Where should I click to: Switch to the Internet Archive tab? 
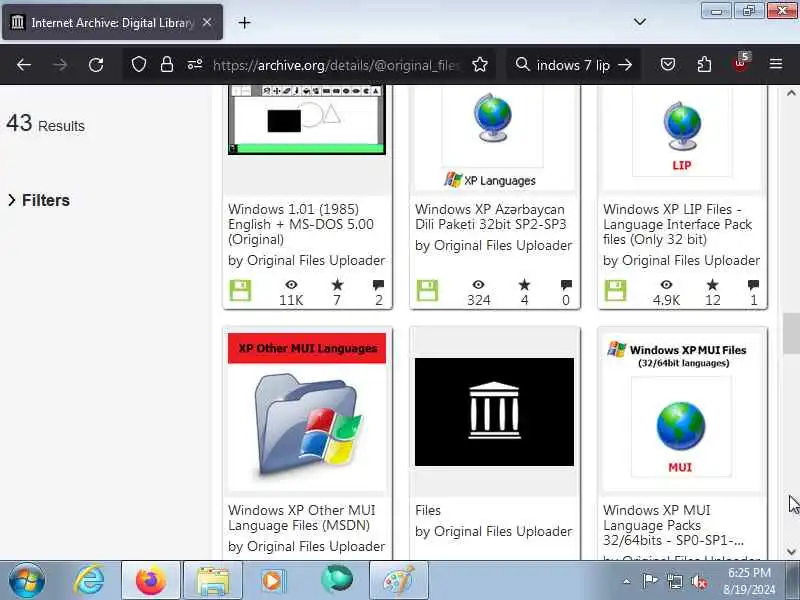click(113, 22)
